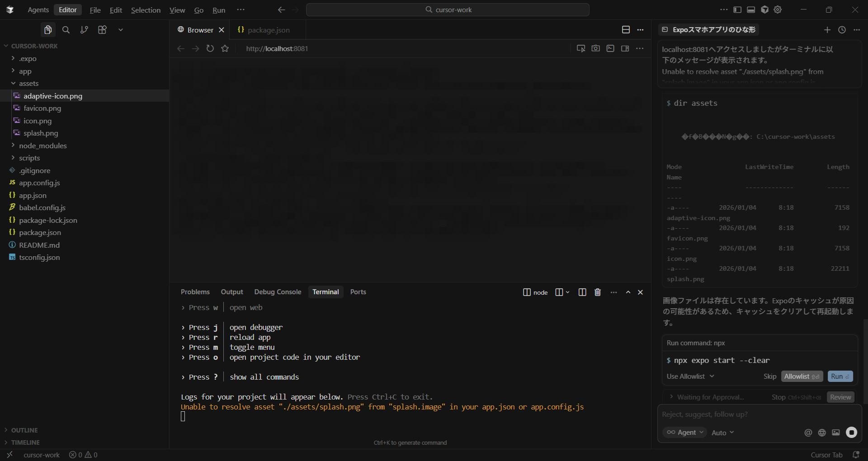
Task: Expand the node_modules folder
Action: click(42, 146)
